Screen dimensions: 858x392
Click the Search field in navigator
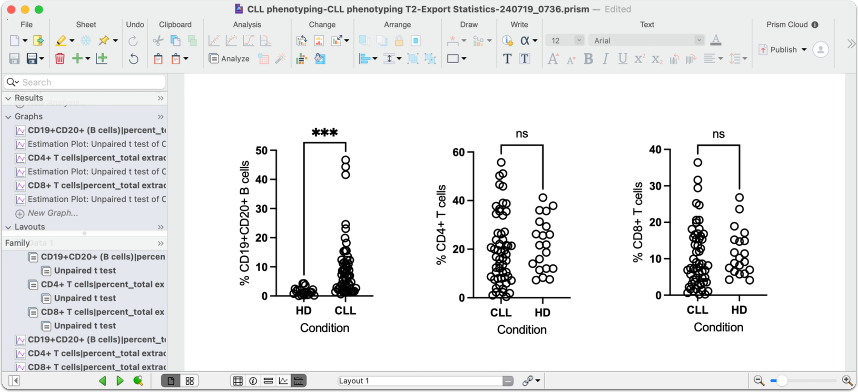(84, 82)
